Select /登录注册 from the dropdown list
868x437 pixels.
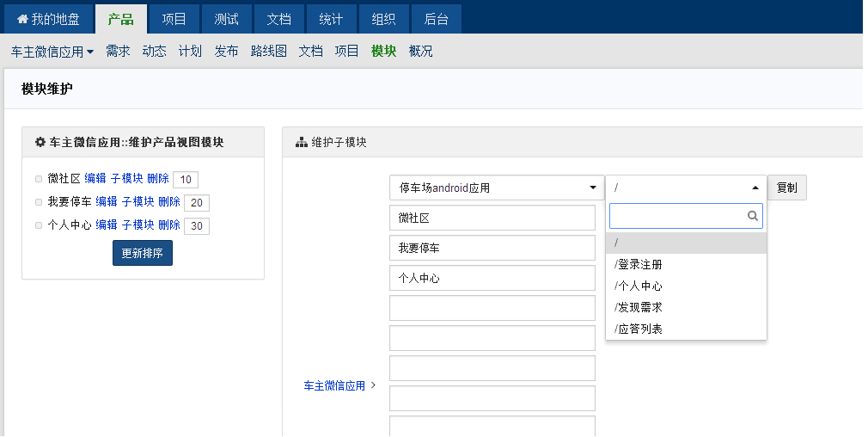click(639, 265)
